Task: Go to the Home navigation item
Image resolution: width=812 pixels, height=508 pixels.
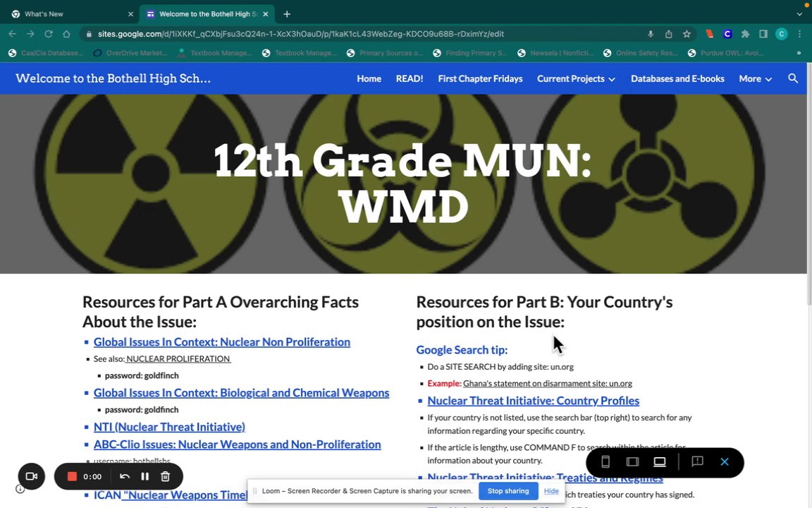Action: pos(369,79)
